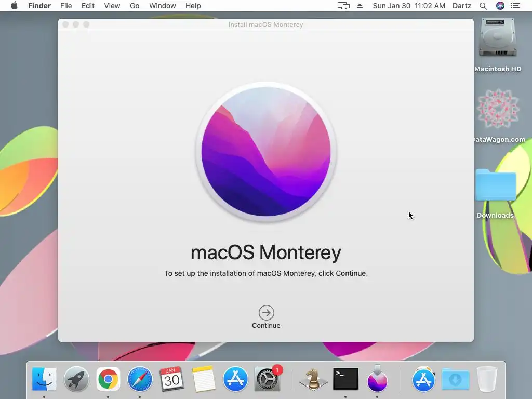
Task: Open Google Chrome from the Dock
Action: coord(108,379)
